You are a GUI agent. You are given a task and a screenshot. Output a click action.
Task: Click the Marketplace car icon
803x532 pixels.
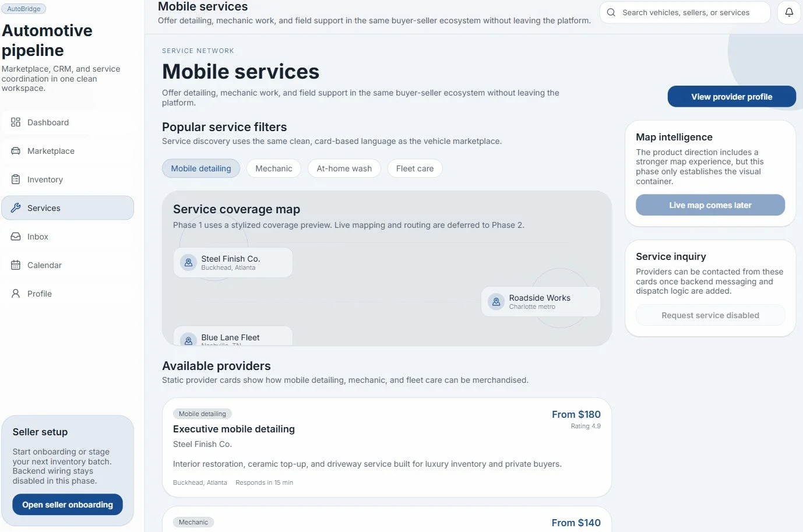pos(16,151)
